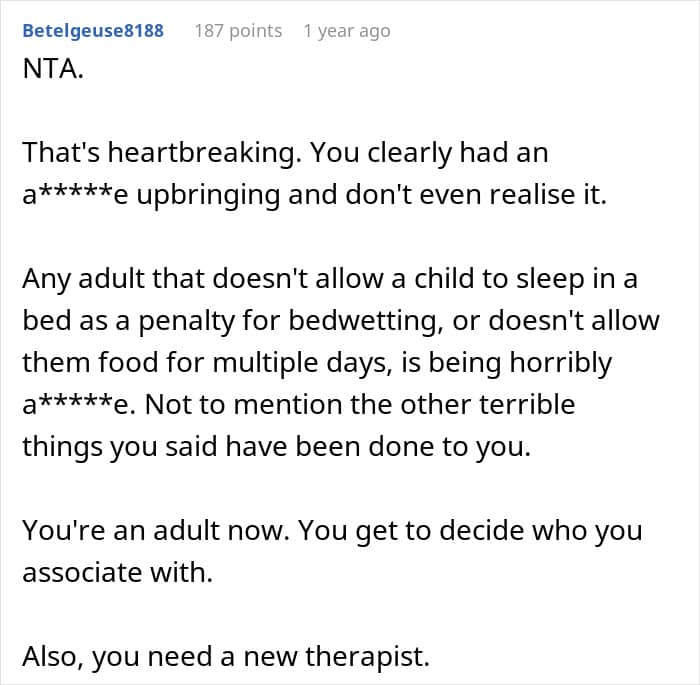700x685 pixels.
Task: Select the line starting You clearly had an
Action: click(429, 152)
